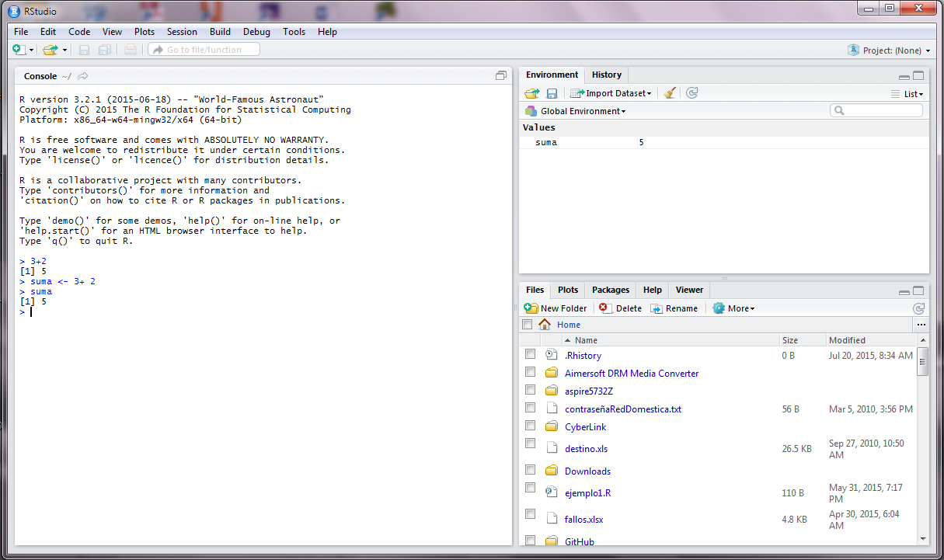Maximize the Console pane
Screen dimensions: 944x560
click(501, 76)
